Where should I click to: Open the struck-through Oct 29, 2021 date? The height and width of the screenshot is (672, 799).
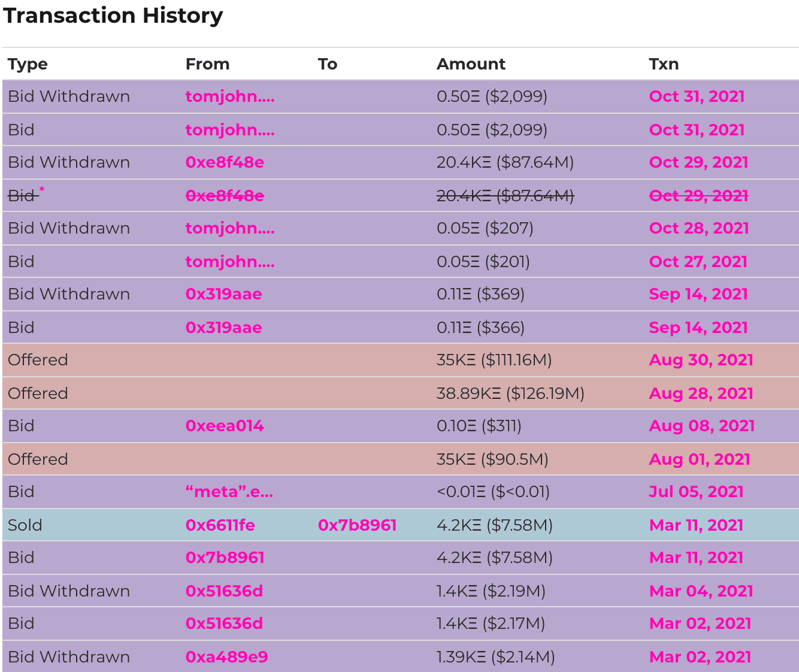(x=698, y=196)
